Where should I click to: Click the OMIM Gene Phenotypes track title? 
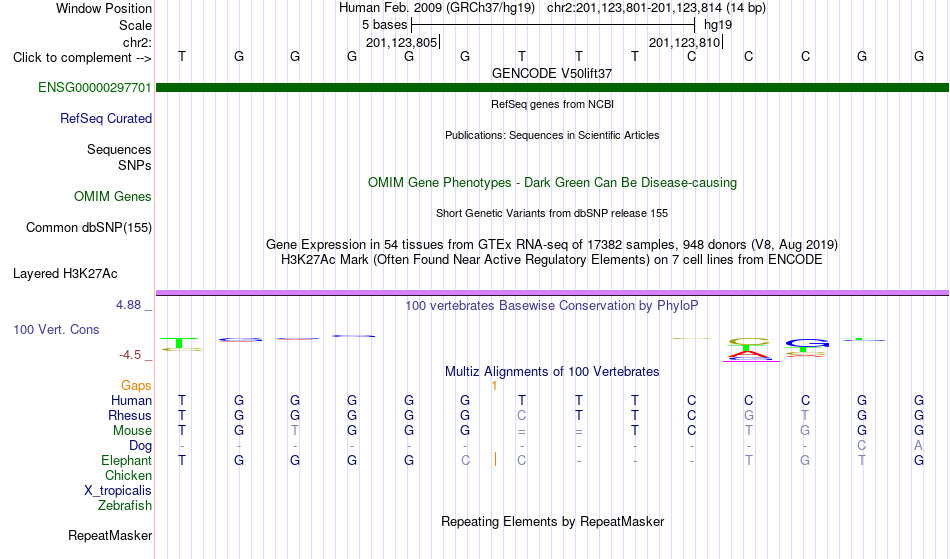pos(553,183)
